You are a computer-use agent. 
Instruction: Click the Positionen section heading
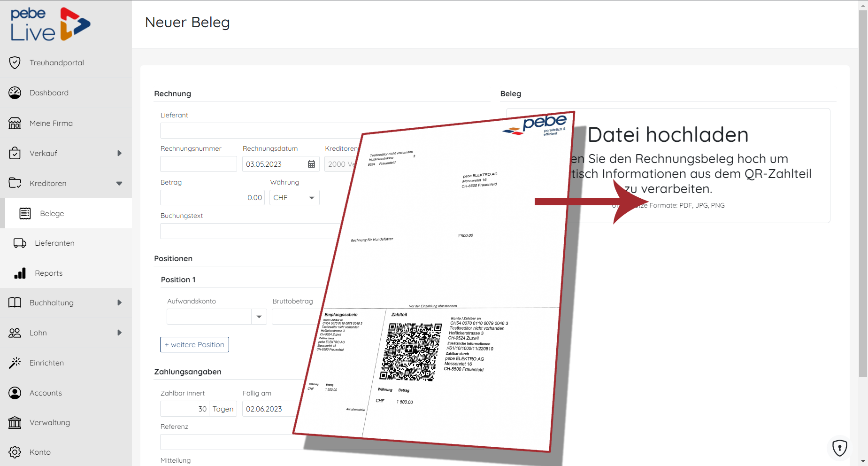[173, 258]
